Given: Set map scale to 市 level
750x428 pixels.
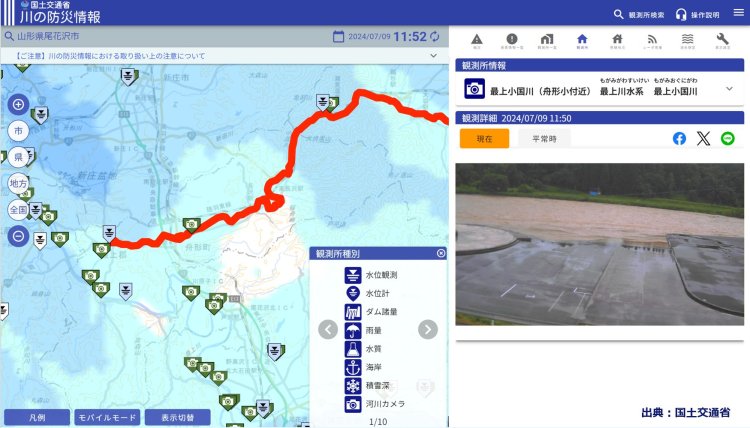Looking at the screenshot, I should pos(18,131).
